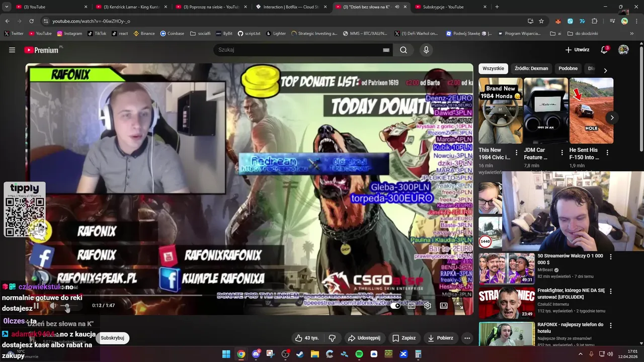Enter fullscreen on the video player
644x362 pixels.
tap(459, 305)
